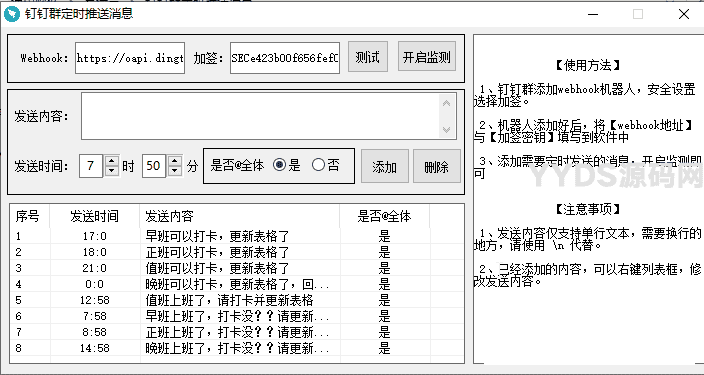Click the 是 cell in row 1
This screenshot has width=704, height=375.
point(384,236)
